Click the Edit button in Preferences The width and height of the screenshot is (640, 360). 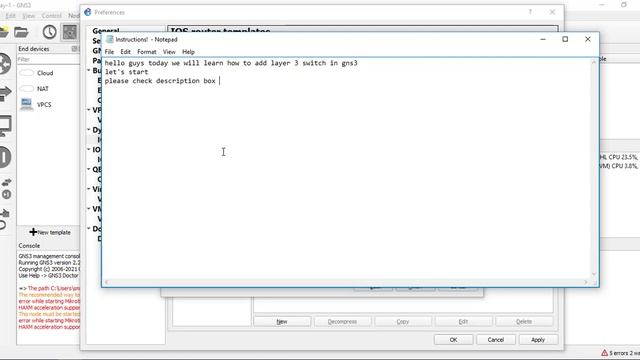463,322
